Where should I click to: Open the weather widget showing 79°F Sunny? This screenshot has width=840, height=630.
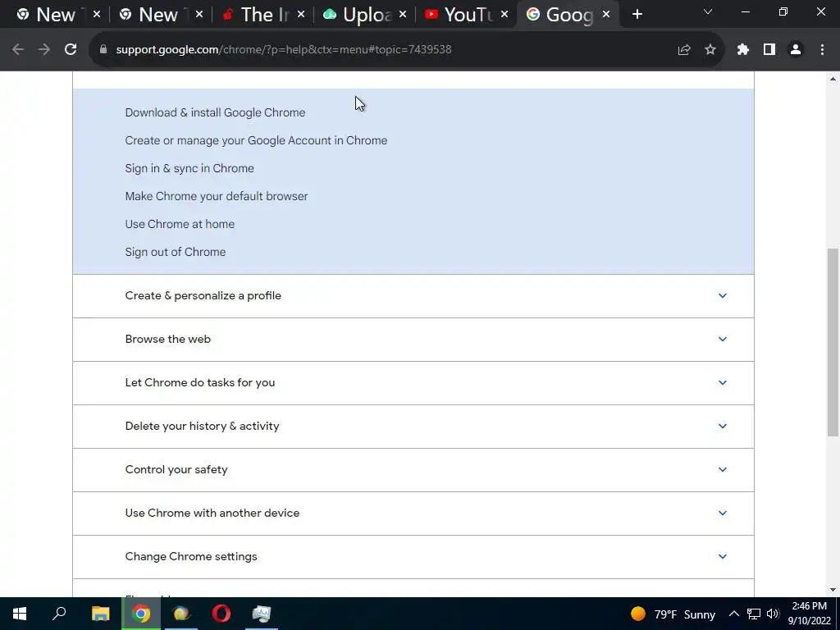673,614
